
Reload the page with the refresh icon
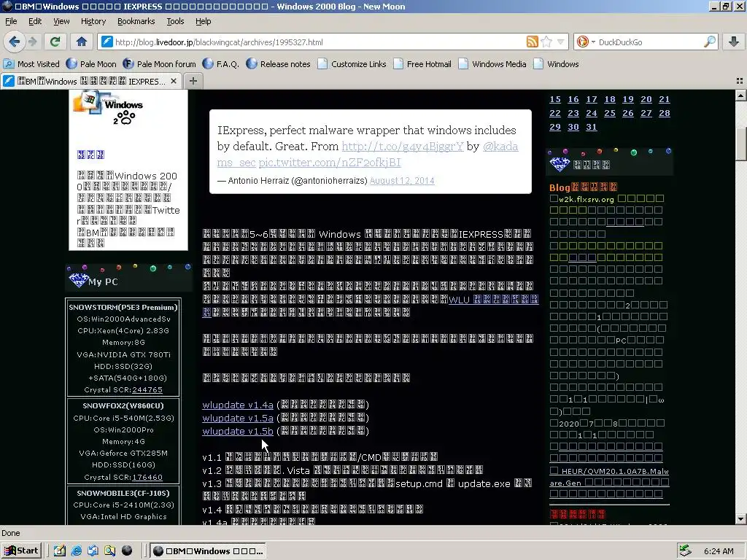click(x=55, y=42)
